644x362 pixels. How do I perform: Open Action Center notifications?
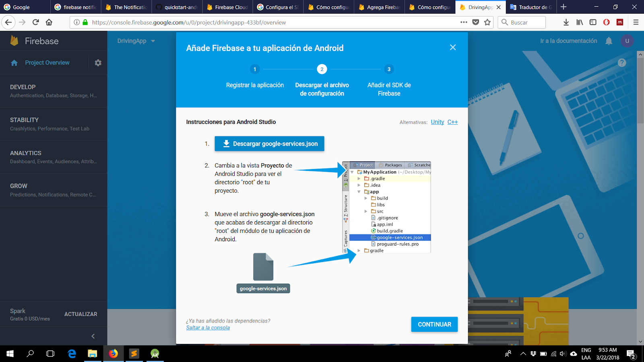click(631, 354)
